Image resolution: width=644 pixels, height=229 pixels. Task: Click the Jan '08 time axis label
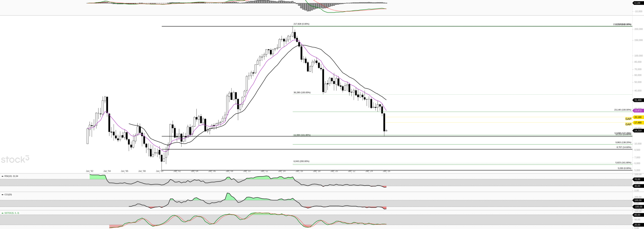coord(229,171)
